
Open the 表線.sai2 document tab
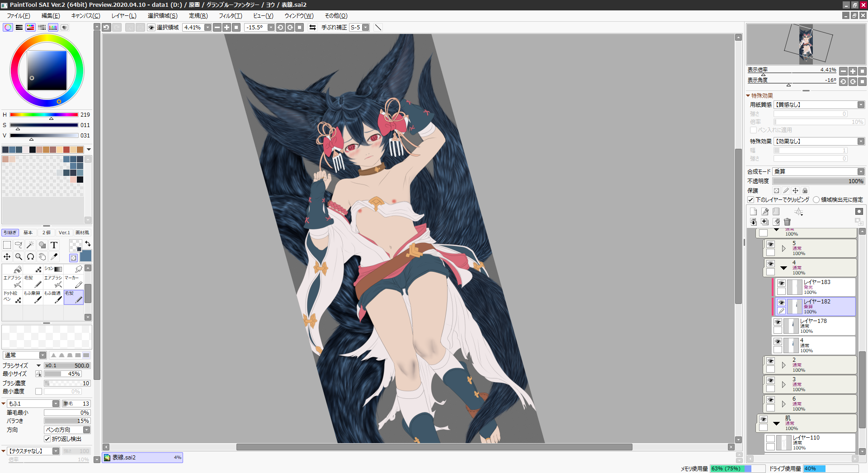[x=142, y=457]
